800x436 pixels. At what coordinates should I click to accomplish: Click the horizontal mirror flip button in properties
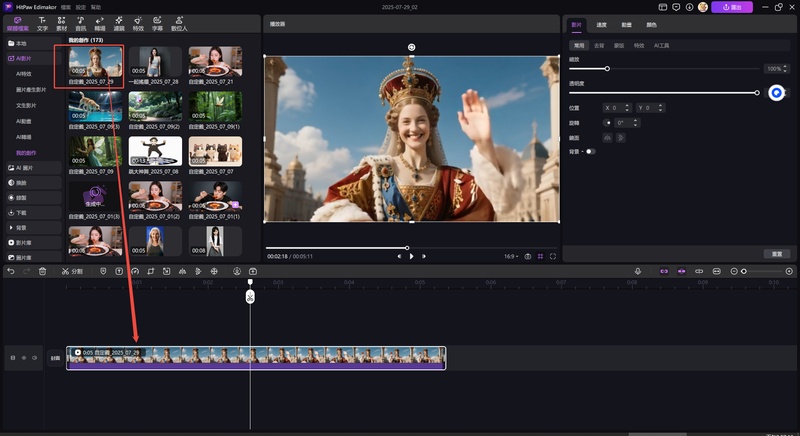pos(607,138)
